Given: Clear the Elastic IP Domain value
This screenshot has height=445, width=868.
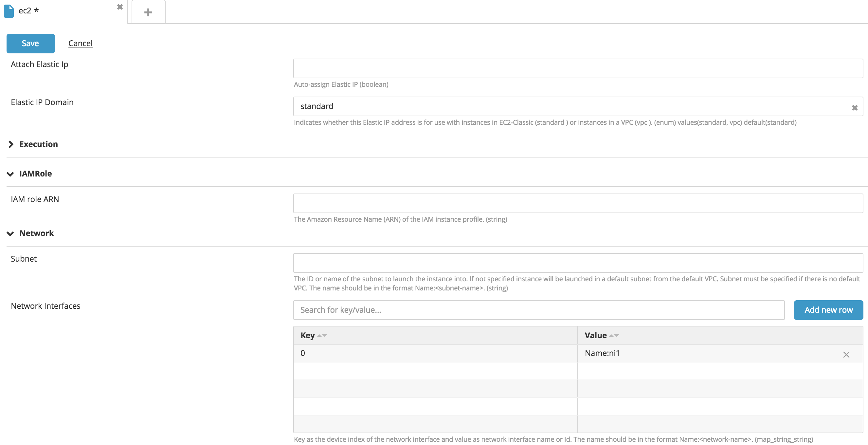Looking at the screenshot, I should (x=855, y=108).
